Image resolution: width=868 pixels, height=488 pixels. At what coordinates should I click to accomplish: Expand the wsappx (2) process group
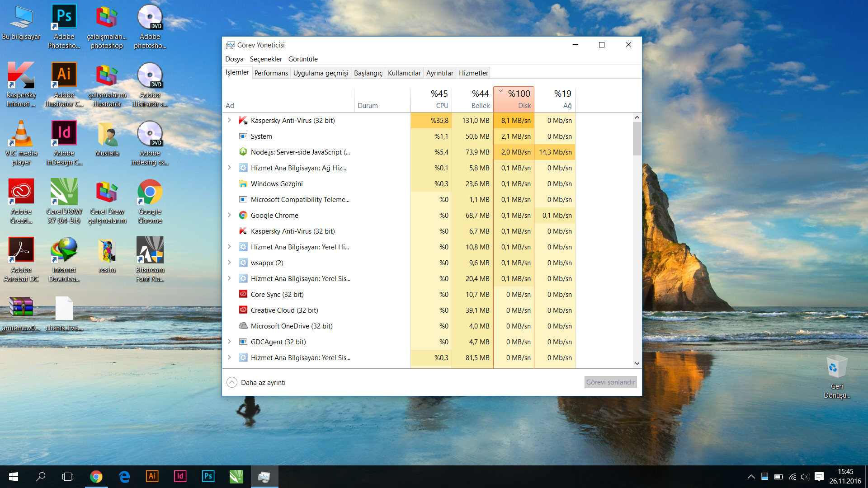point(229,263)
